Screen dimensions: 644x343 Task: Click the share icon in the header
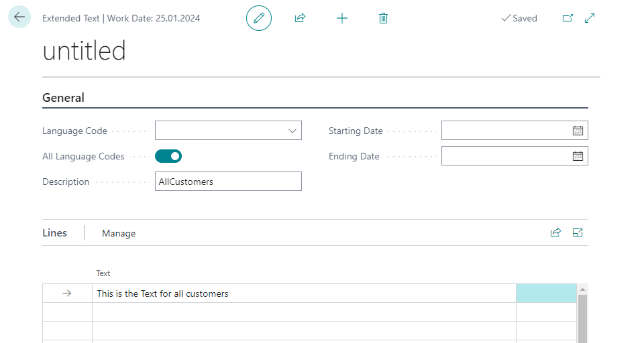point(300,18)
